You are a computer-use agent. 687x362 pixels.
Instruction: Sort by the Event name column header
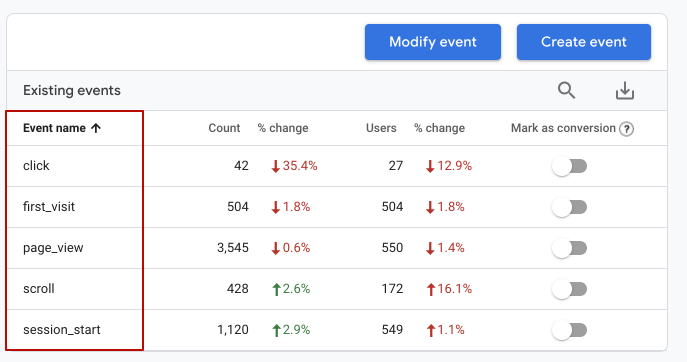click(x=54, y=128)
